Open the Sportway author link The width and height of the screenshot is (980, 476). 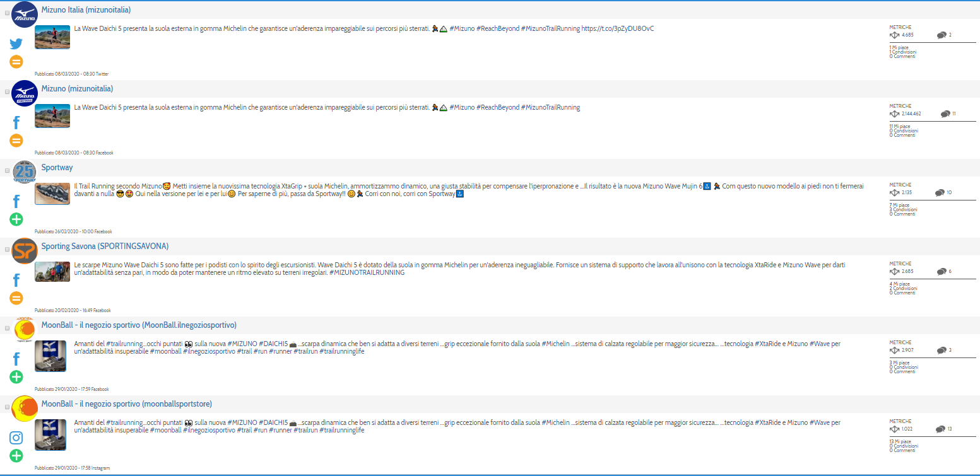pos(57,168)
